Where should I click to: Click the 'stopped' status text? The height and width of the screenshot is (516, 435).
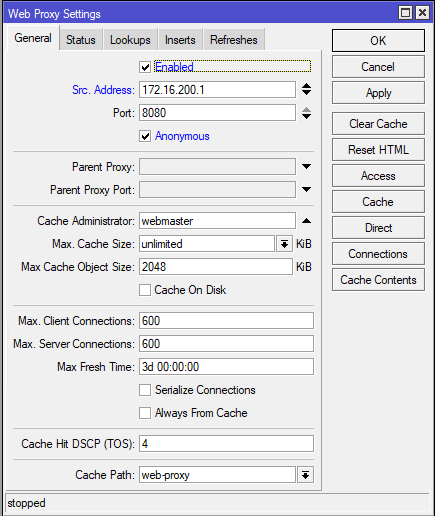tap(26, 503)
